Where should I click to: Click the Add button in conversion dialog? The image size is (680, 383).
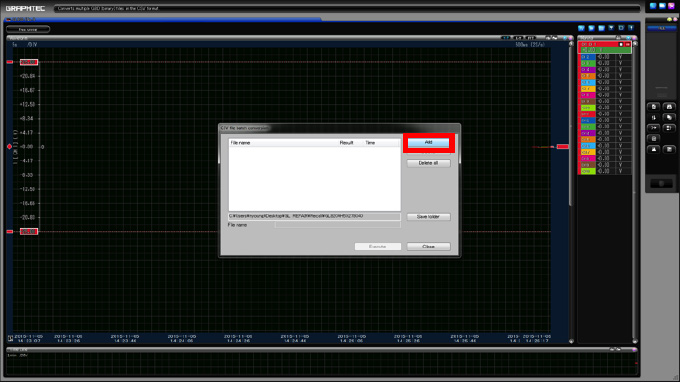(428, 143)
